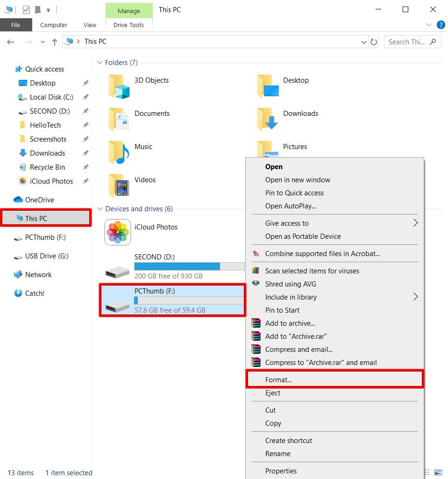Click the iCloud Photos device icon

pyautogui.click(x=118, y=232)
